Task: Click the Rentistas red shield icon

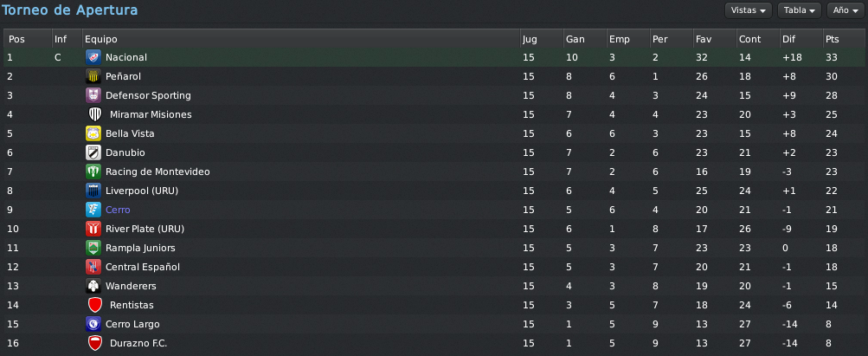Action: click(x=95, y=305)
